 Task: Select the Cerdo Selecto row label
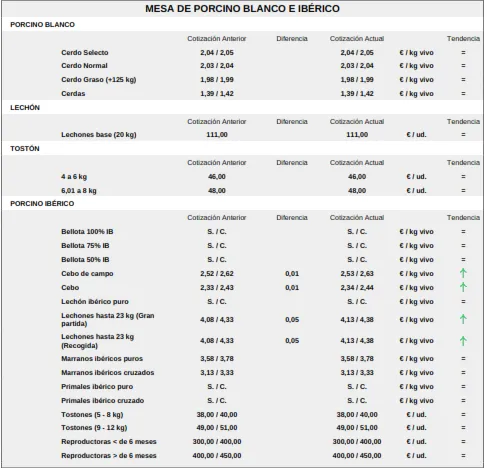pyautogui.click(x=85, y=53)
